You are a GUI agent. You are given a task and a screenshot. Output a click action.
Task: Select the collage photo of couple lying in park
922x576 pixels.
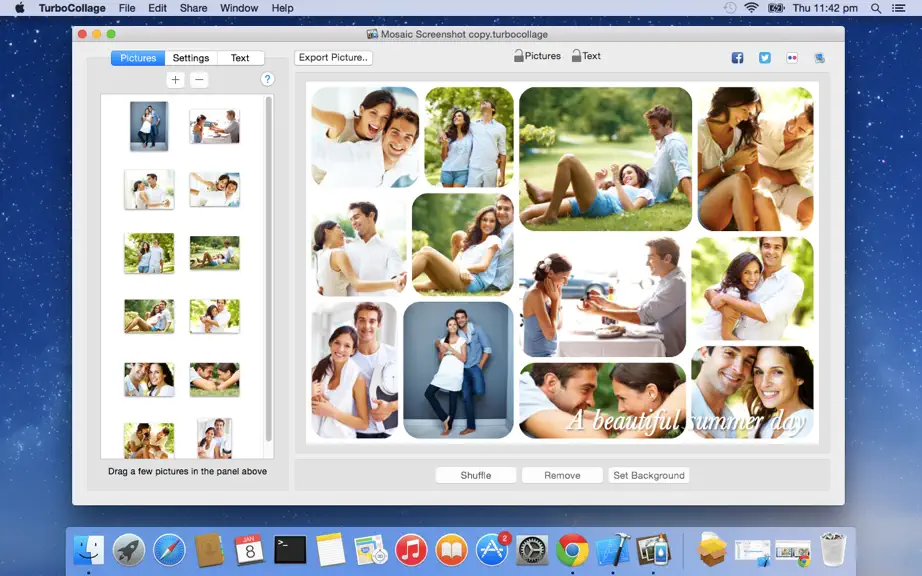click(606, 159)
